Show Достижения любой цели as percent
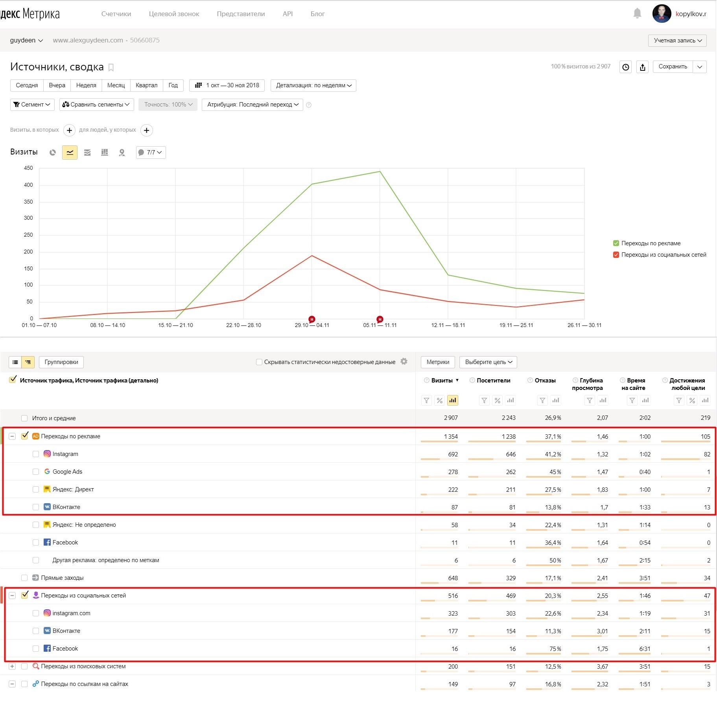Viewport: 717px width, 728px height. [692, 401]
